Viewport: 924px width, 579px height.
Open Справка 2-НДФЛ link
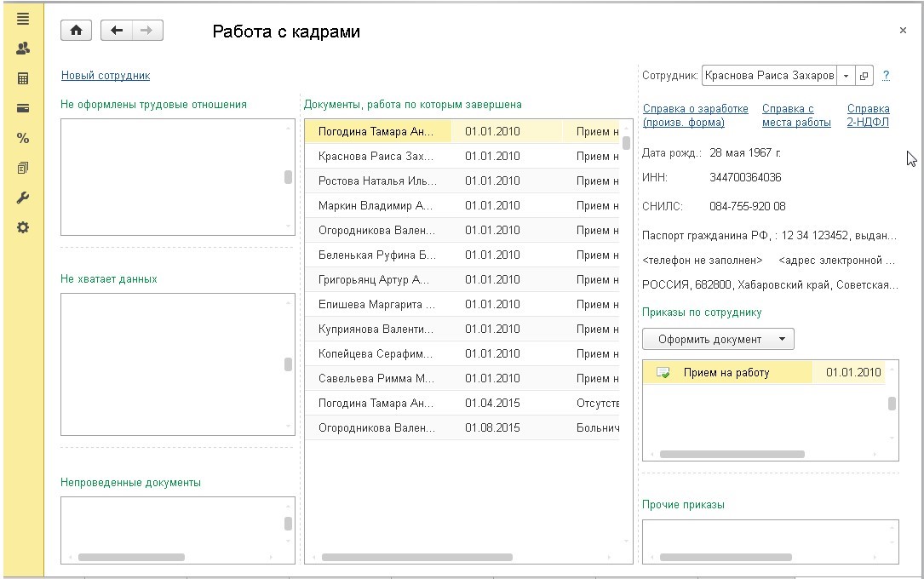tap(868, 116)
